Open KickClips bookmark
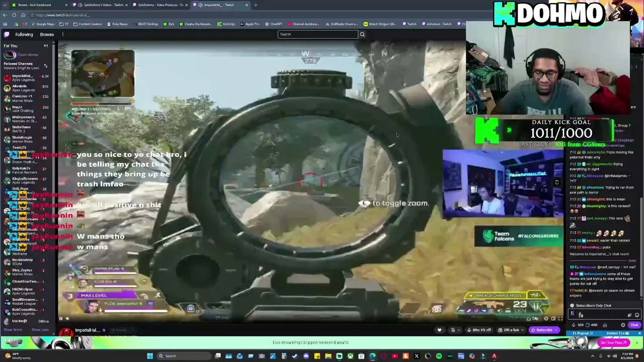 226,24
